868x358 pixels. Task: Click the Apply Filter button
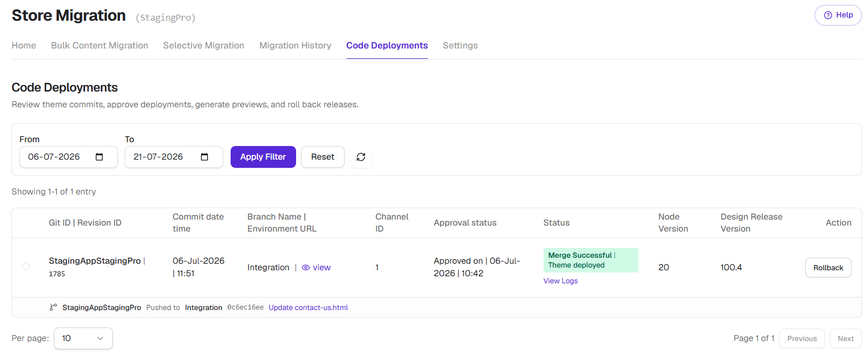[263, 157]
